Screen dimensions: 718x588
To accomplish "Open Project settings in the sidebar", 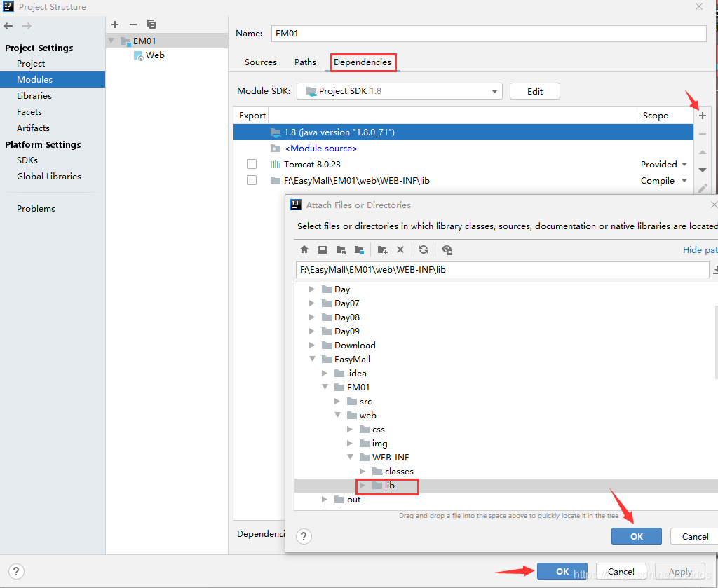I will coord(31,64).
